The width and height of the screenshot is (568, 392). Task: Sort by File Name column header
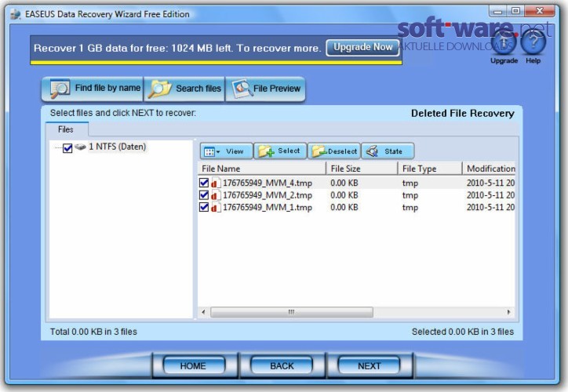(261, 169)
